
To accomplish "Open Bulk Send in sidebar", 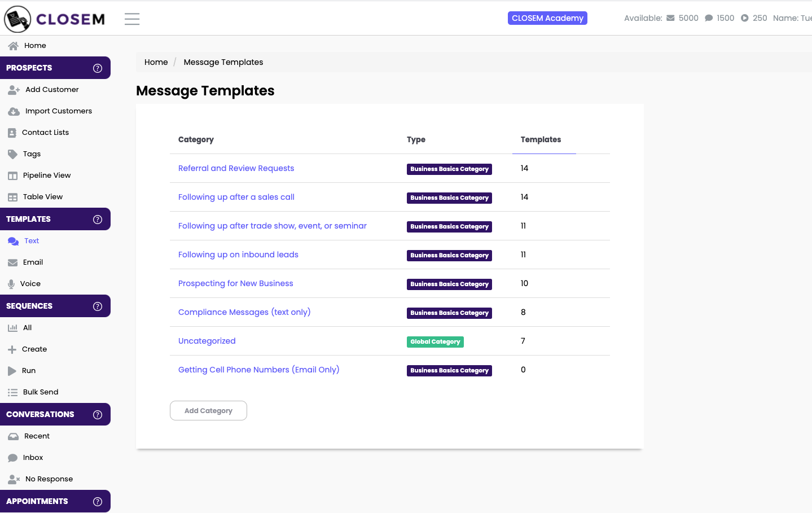I will pos(41,392).
